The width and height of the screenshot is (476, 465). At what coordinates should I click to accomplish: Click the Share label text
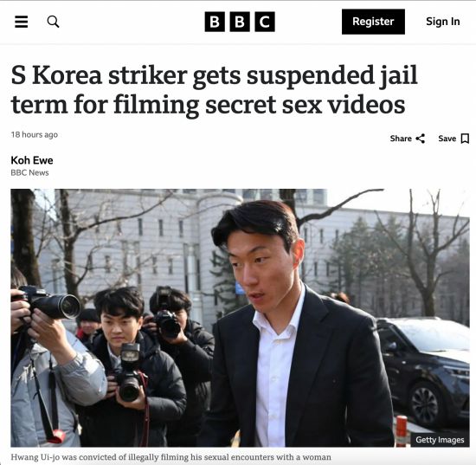click(401, 139)
